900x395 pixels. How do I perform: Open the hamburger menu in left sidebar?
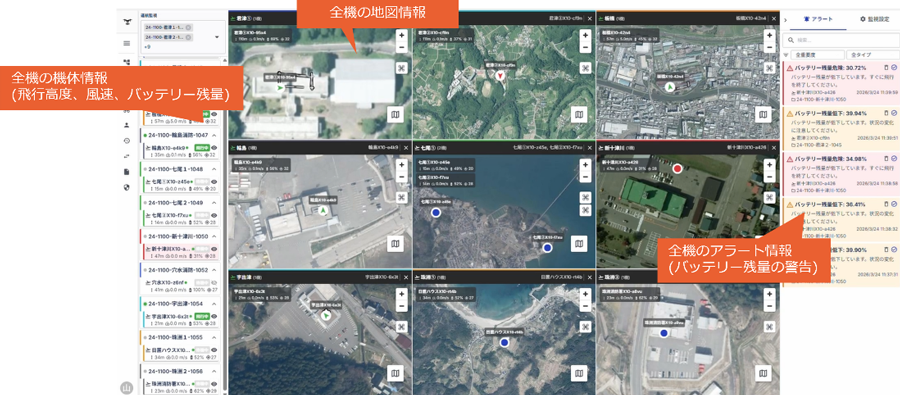(x=126, y=43)
